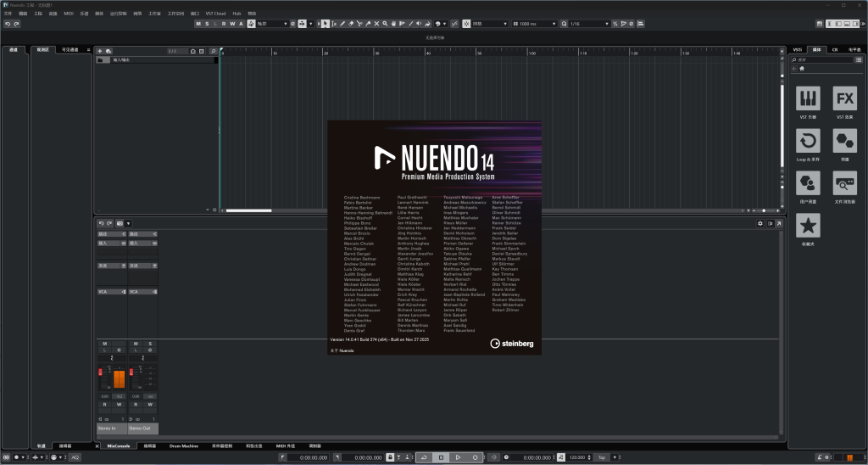Open User Presets media tile
The height and width of the screenshot is (465, 868).
point(808,183)
